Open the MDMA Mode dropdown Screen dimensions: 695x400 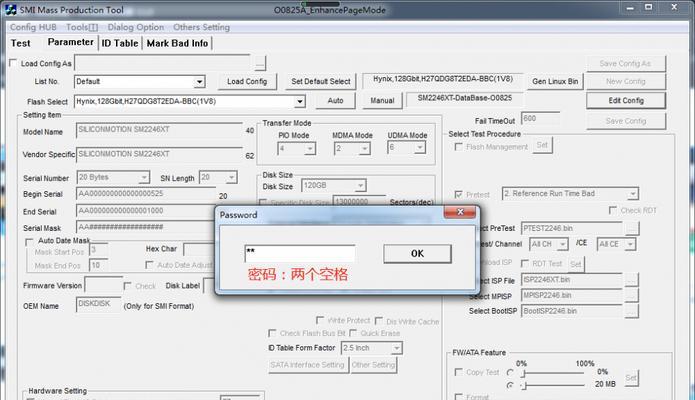tap(364, 148)
